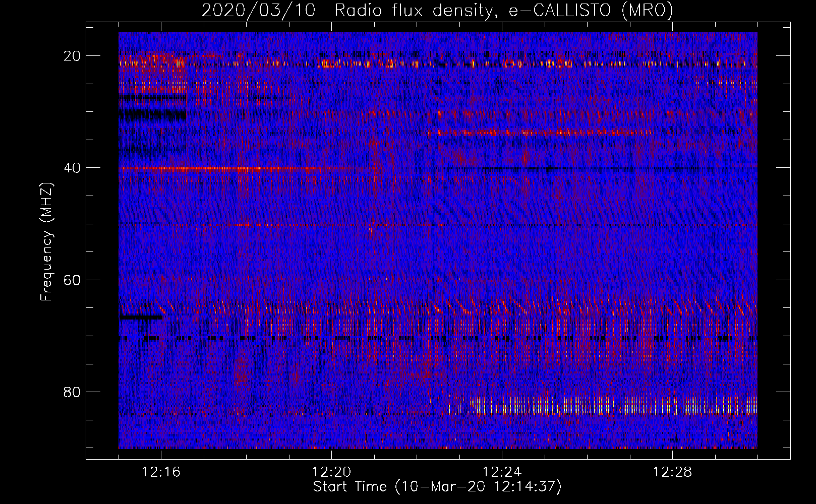Click the 60 frequency tick label
Screen dimensions: 816x504
(x=73, y=280)
